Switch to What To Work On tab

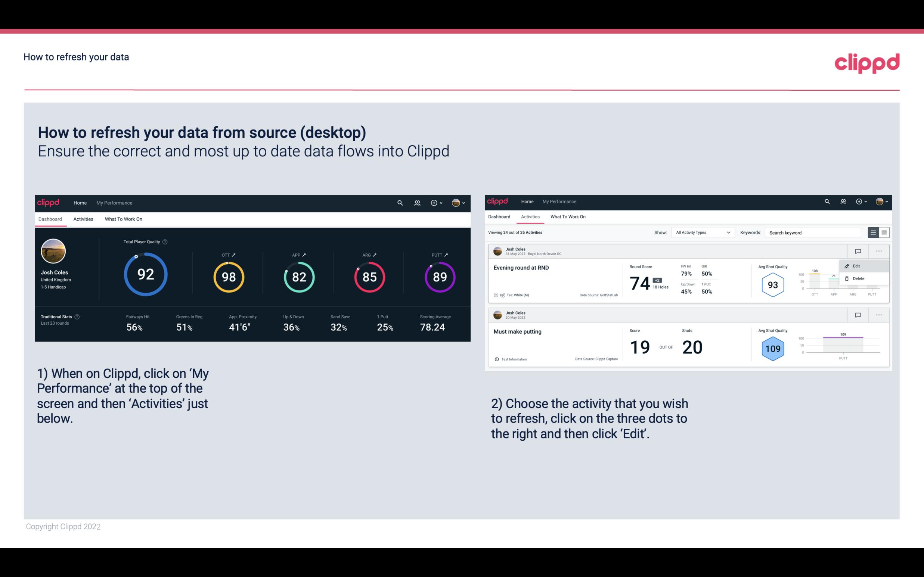(x=124, y=219)
